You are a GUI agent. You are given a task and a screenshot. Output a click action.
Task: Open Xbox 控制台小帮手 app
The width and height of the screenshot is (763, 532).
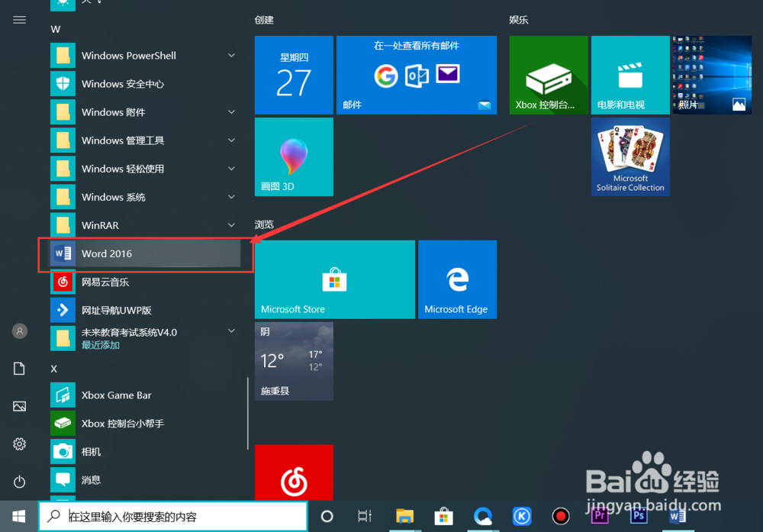point(145,424)
